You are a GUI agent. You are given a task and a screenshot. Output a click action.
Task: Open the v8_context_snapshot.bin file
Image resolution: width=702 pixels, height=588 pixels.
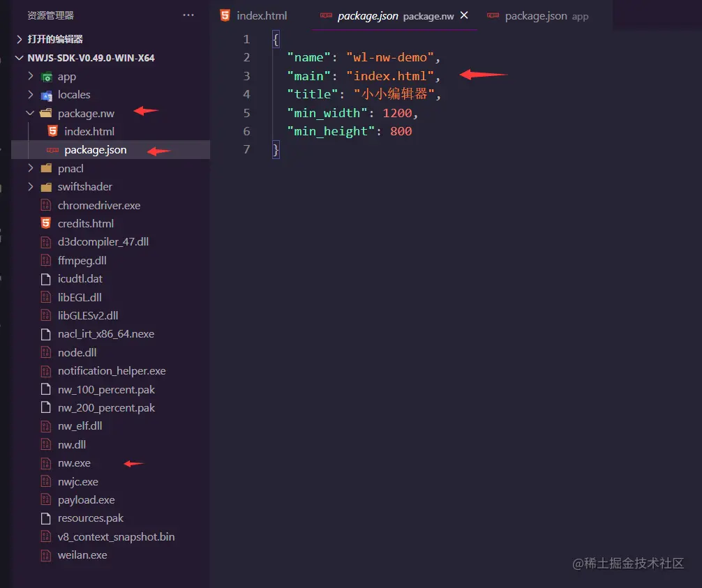click(116, 536)
